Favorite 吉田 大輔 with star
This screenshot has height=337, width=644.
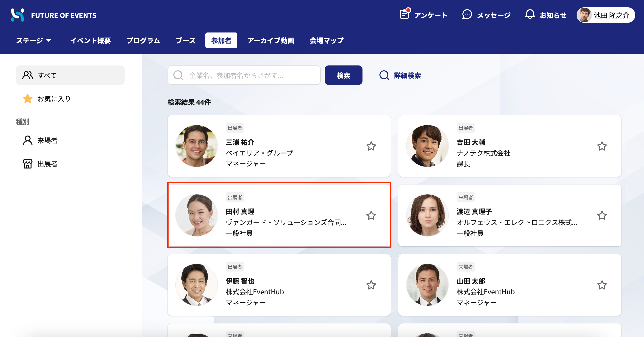[602, 146]
